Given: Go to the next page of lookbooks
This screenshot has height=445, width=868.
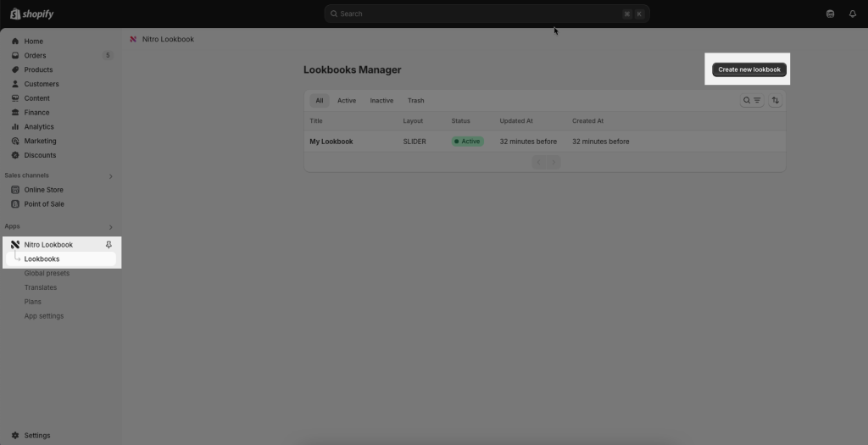Looking at the screenshot, I should click(553, 162).
